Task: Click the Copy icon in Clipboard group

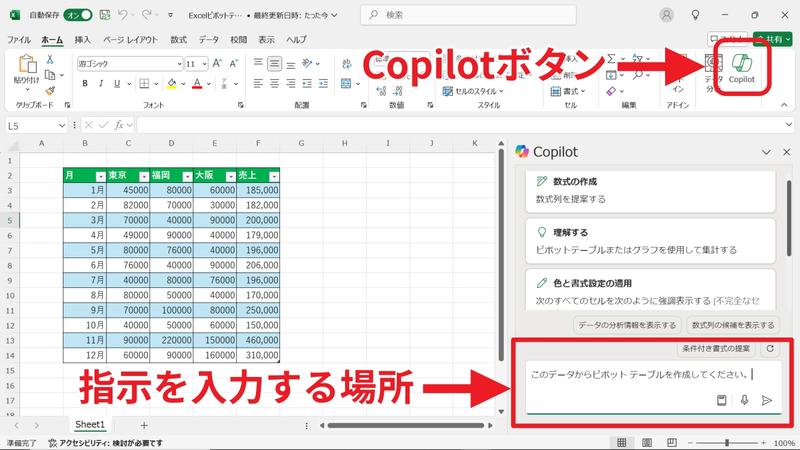Action: point(50,75)
